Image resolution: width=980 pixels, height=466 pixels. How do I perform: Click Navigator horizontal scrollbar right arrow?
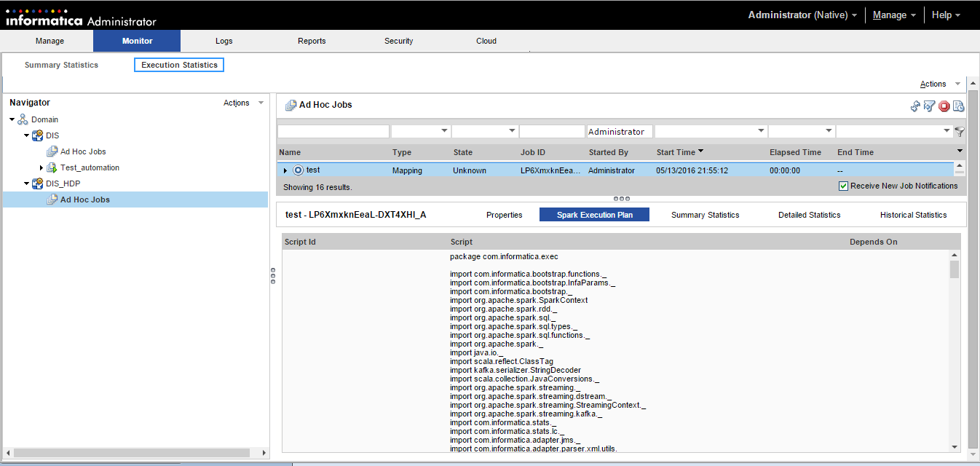pyautogui.click(x=264, y=452)
